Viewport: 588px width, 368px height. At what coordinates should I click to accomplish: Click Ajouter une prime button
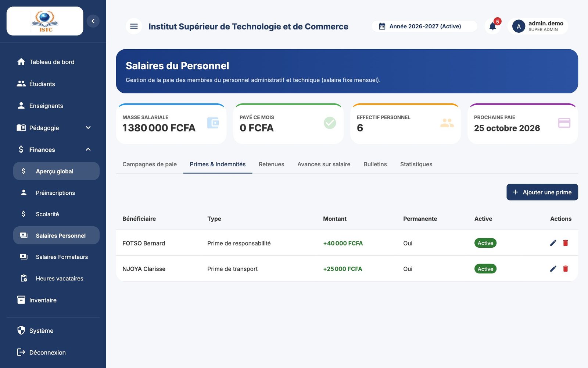point(542,192)
